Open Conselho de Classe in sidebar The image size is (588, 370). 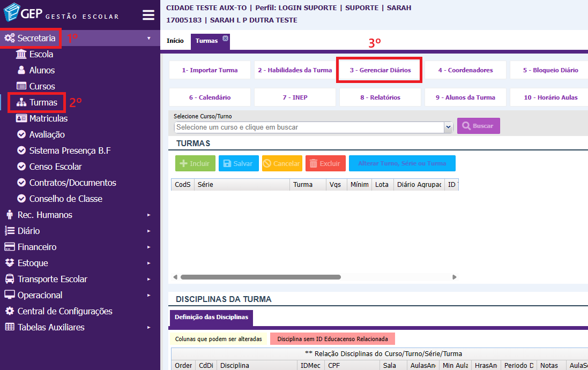[65, 199]
